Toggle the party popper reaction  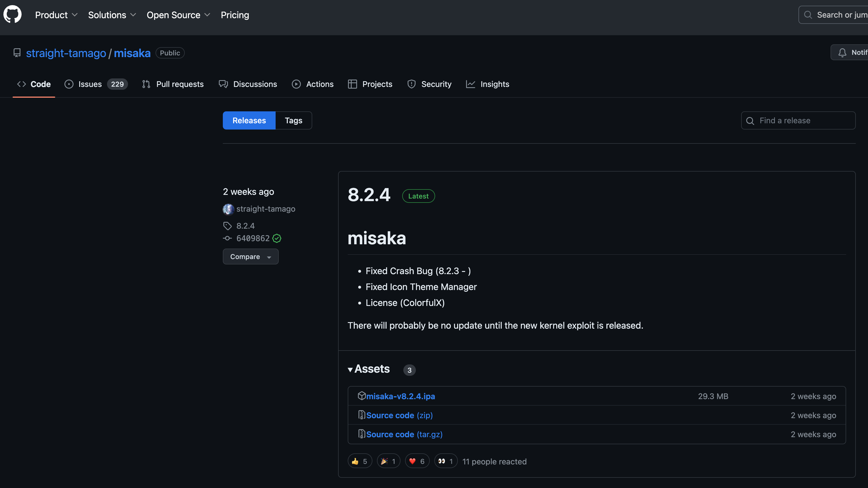coord(388,461)
